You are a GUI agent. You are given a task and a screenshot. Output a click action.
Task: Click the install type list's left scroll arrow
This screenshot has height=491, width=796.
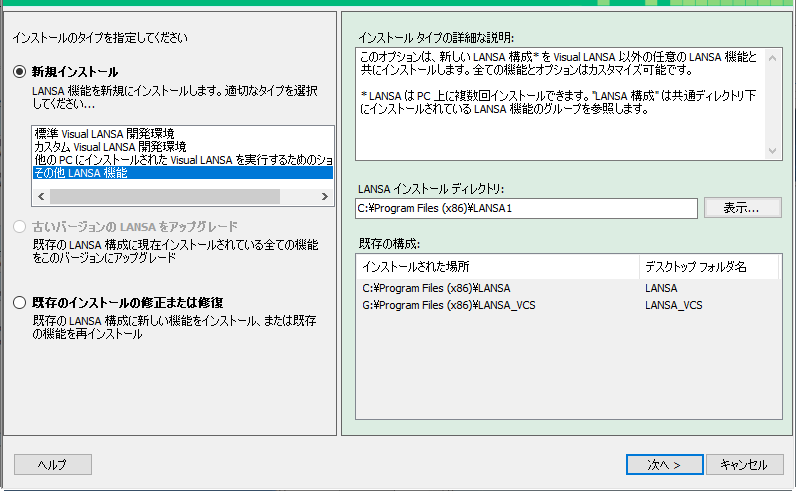click(41, 197)
